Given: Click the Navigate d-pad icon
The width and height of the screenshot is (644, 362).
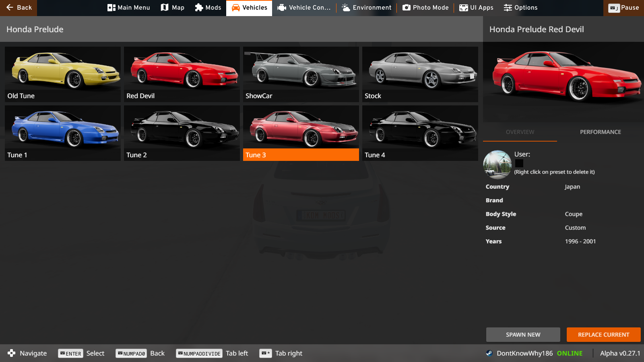Looking at the screenshot, I should (x=11, y=353).
